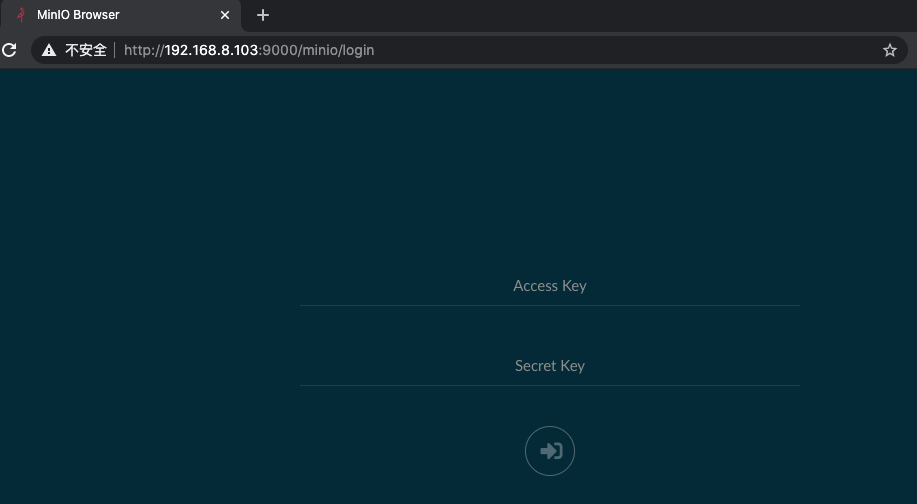Click the login arrow button
917x504 pixels.
click(x=550, y=451)
